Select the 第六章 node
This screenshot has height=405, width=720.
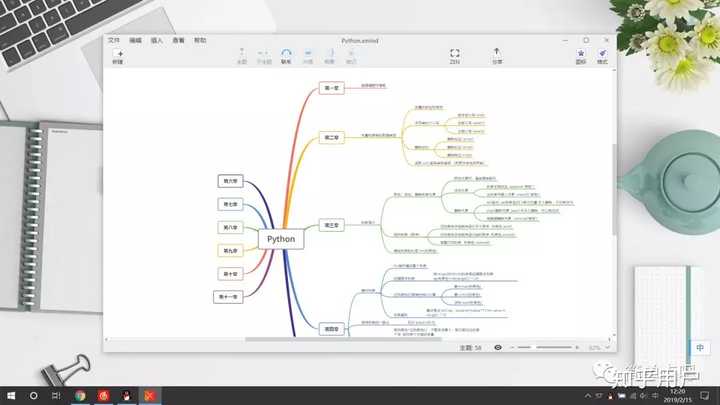[231, 181]
